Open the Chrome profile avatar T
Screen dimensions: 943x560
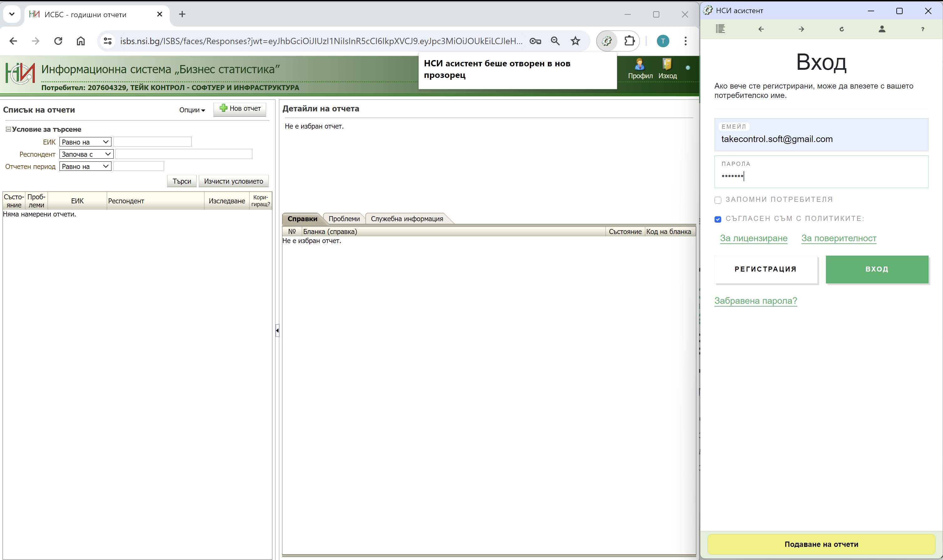[663, 41]
